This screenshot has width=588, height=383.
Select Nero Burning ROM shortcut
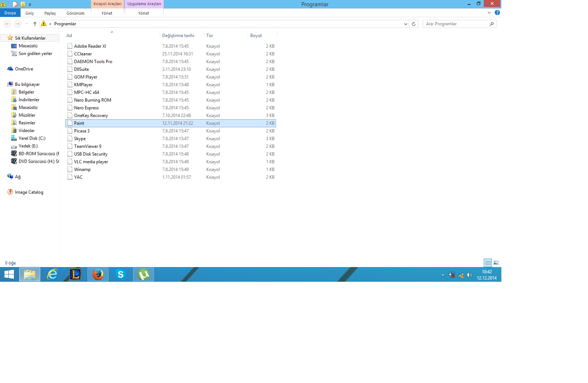click(x=171, y=100)
